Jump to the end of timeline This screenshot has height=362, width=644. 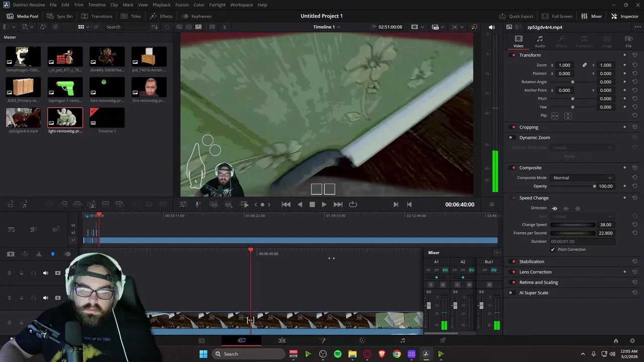point(338,204)
